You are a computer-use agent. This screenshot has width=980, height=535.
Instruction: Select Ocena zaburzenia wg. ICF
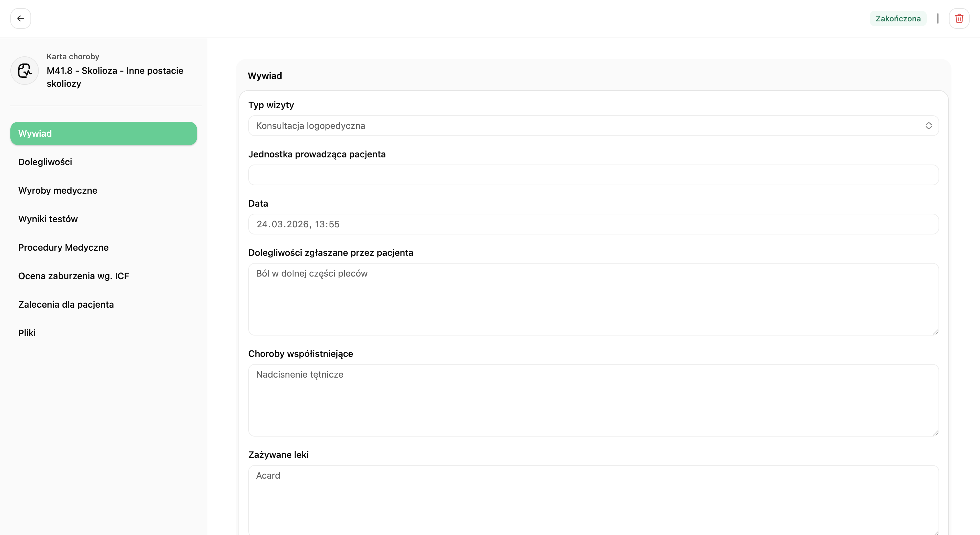[74, 276]
